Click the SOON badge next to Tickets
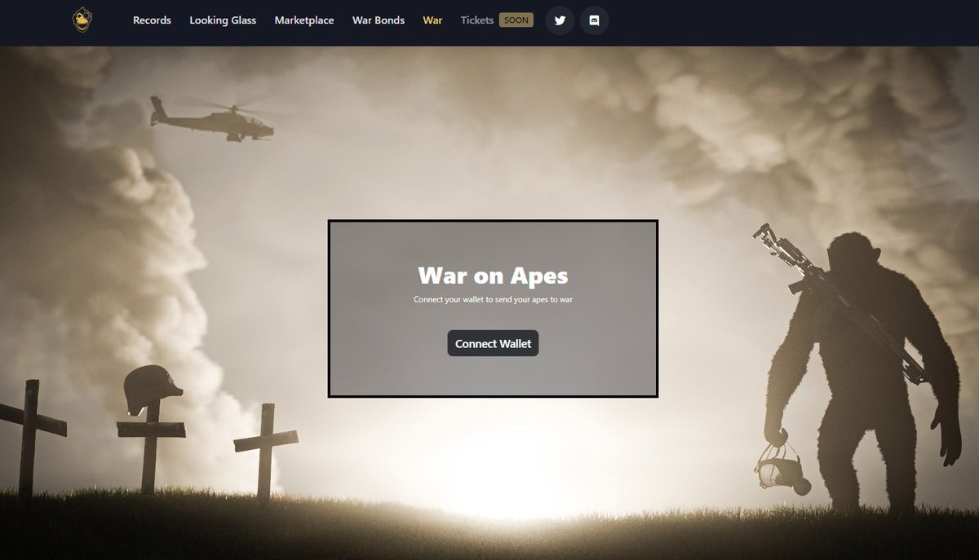The image size is (979, 560). (x=516, y=20)
